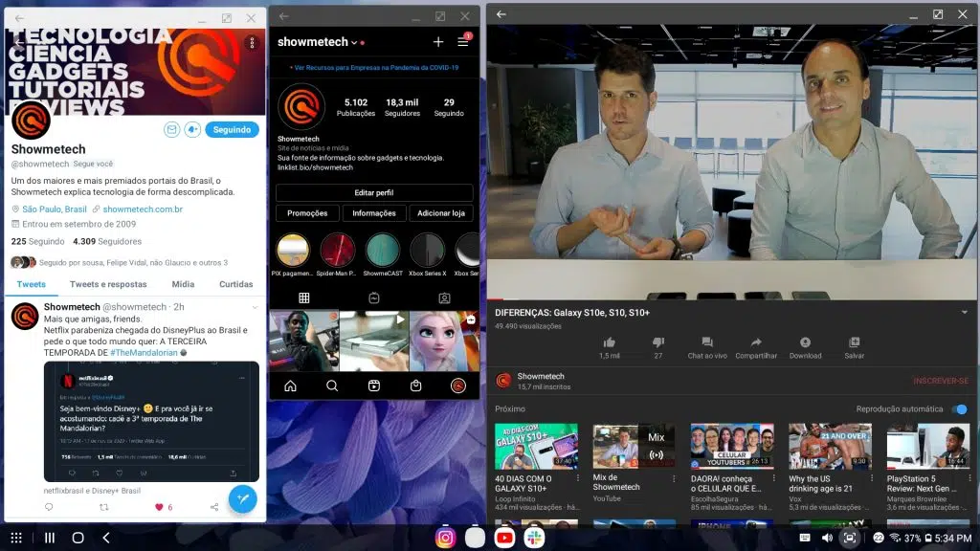
Task: Click the Editar perfil button
Action: (x=374, y=192)
